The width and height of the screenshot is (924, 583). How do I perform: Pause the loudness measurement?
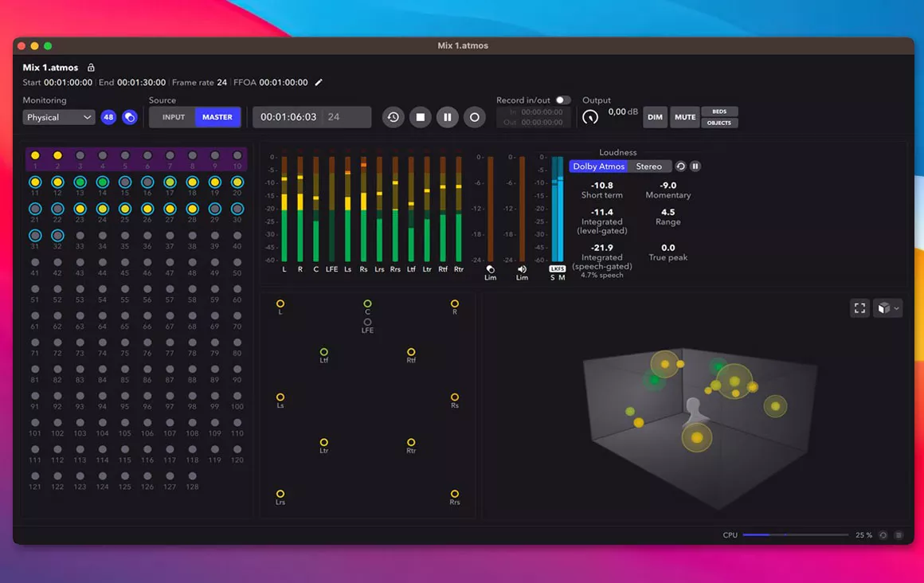(695, 166)
